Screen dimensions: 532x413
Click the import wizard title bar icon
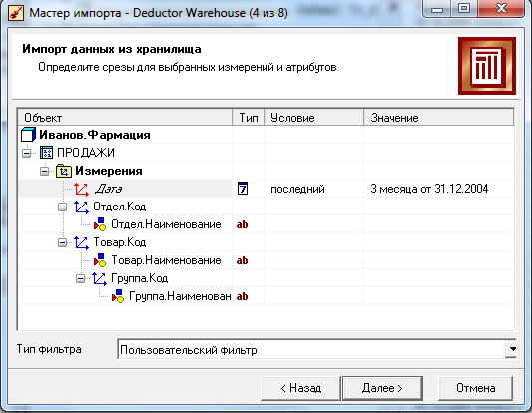(15, 13)
